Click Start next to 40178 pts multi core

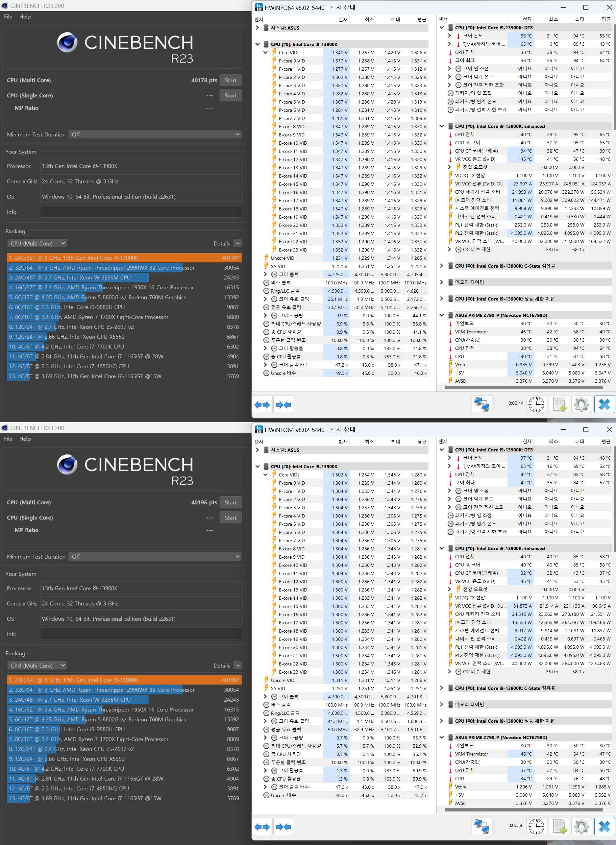tap(231, 80)
